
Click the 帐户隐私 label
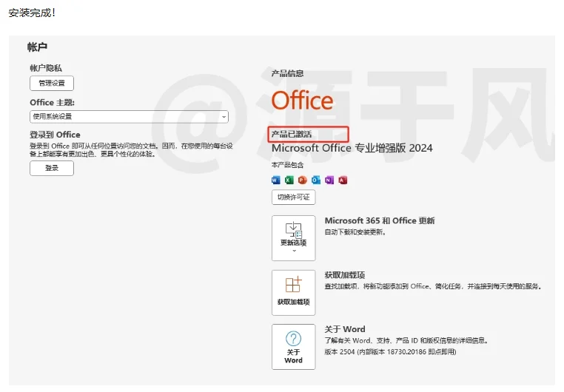(x=46, y=68)
